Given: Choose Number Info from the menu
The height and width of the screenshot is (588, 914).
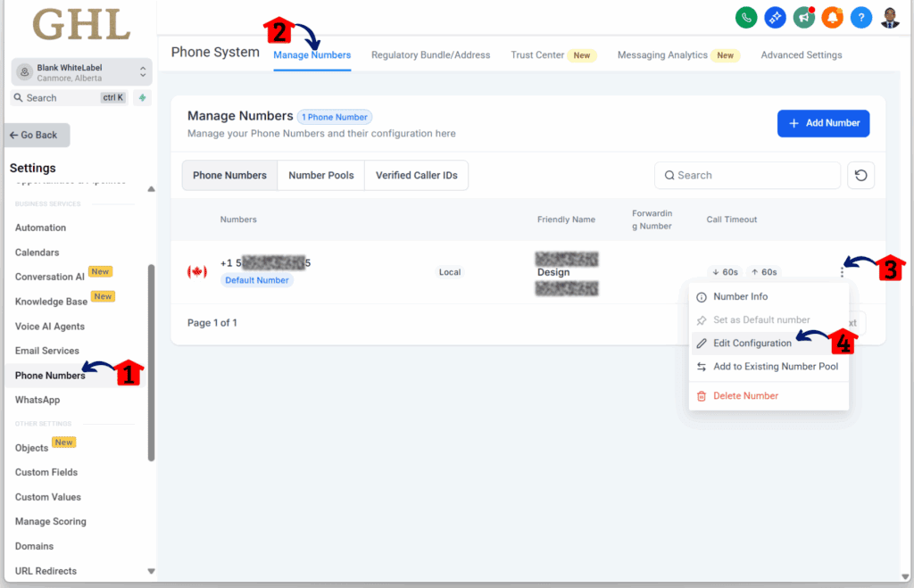Looking at the screenshot, I should pyautogui.click(x=769, y=296).
